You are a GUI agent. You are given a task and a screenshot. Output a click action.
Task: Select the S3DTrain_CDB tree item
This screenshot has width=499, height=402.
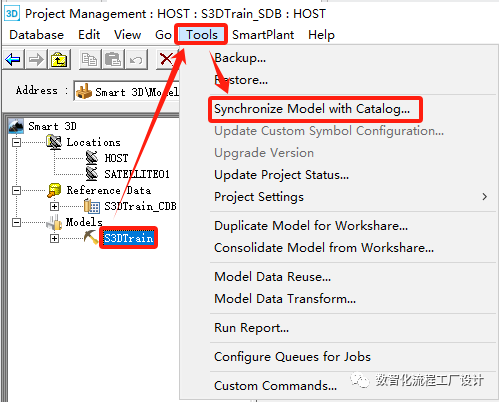(x=140, y=206)
